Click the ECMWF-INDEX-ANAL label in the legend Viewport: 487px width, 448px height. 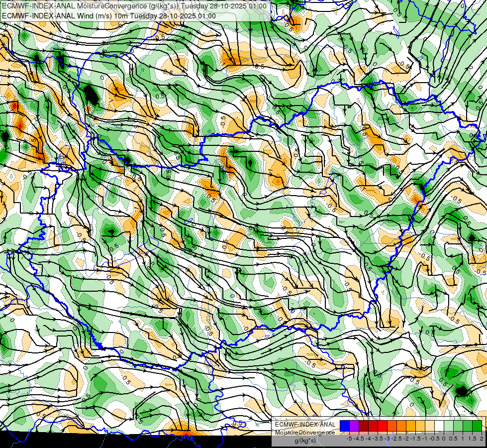pyautogui.click(x=305, y=425)
